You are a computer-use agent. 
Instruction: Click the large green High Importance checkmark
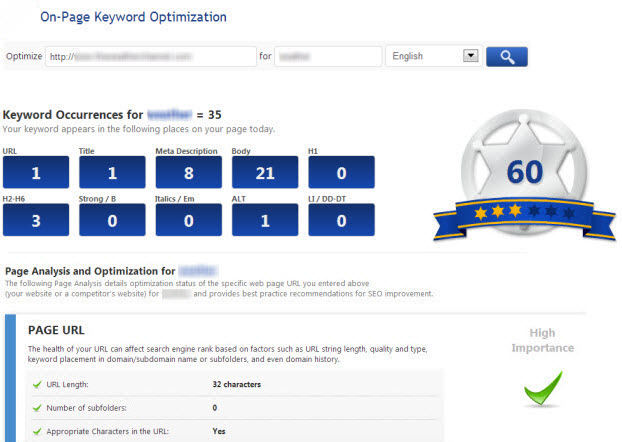click(543, 388)
